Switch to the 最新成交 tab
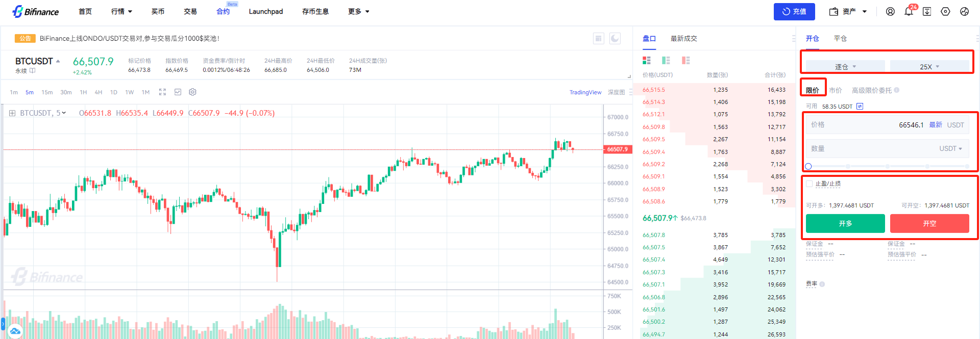This screenshot has width=980, height=339. [683, 39]
